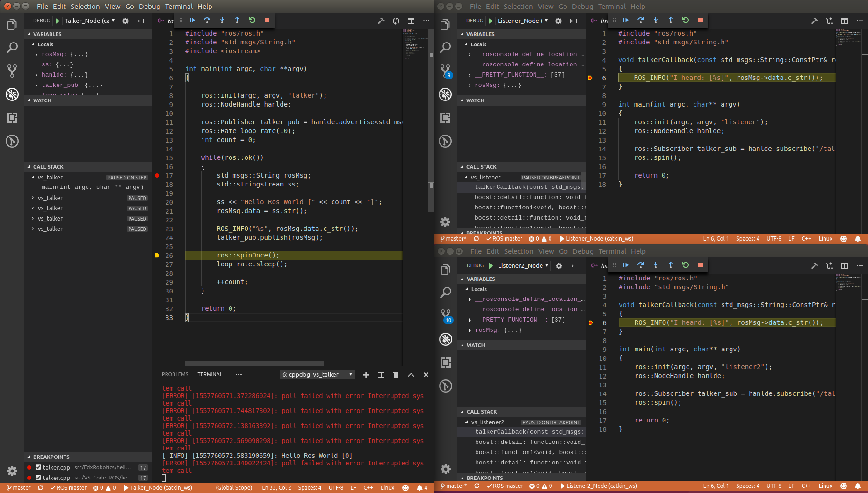Image resolution: width=868 pixels, height=493 pixels.
Task: Toggle first talker.cpp breakpoint checkbox
Action: (38, 467)
